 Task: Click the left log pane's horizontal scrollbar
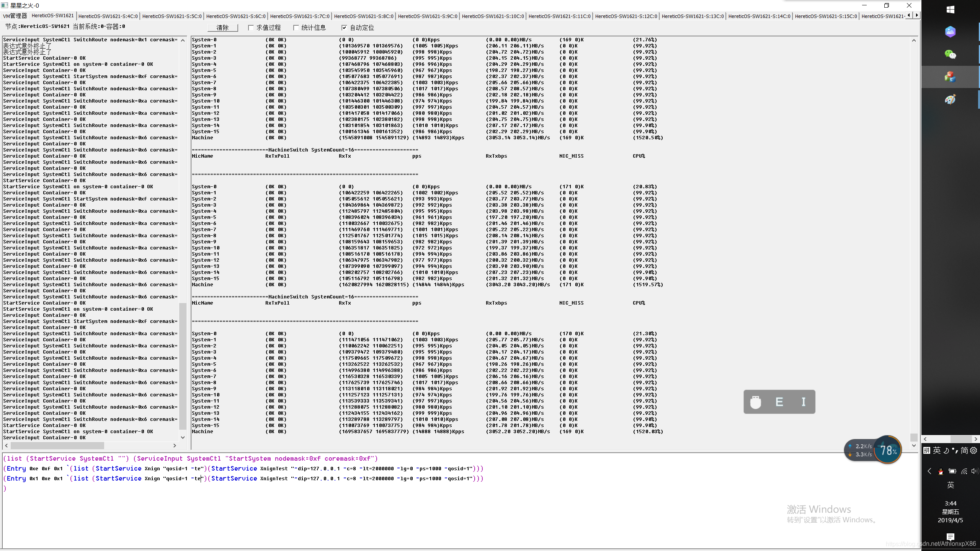point(57,445)
